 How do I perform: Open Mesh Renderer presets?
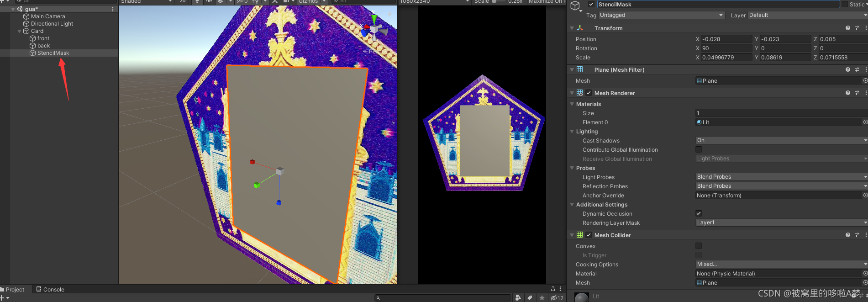pyautogui.click(x=857, y=93)
